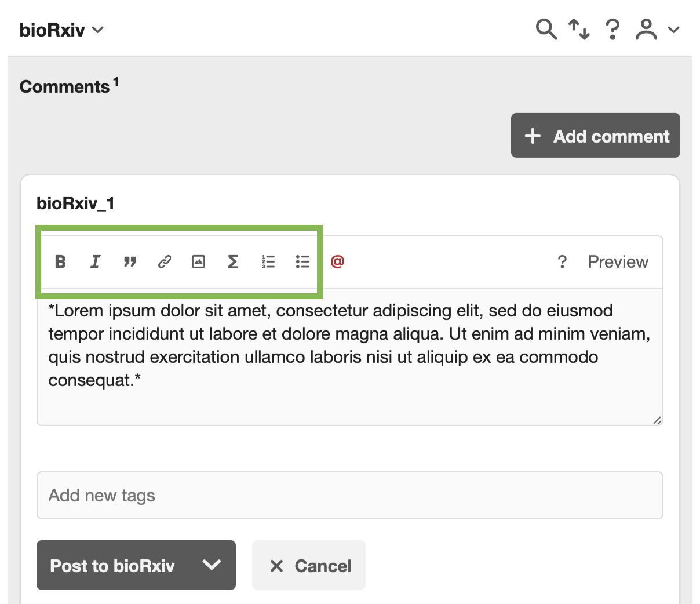Create a numbered list in editor
The image size is (700, 604).
point(268,262)
